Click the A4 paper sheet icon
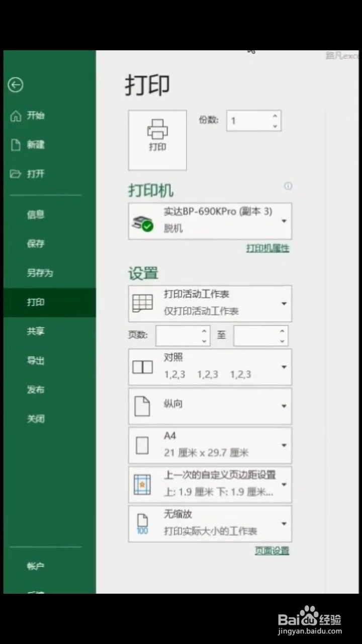The width and height of the screenshot is (362, 644). coord(142,445)
